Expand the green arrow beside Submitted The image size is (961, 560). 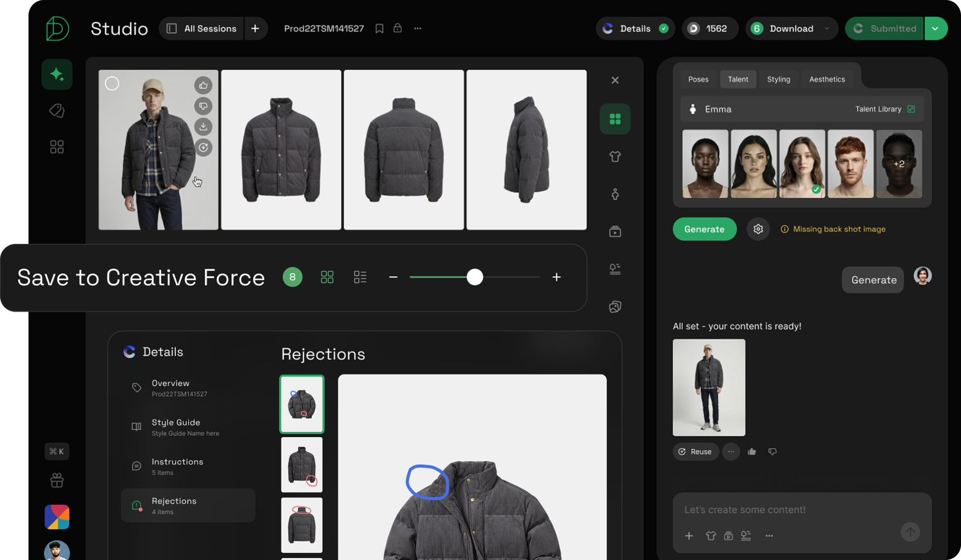[936, 28]
